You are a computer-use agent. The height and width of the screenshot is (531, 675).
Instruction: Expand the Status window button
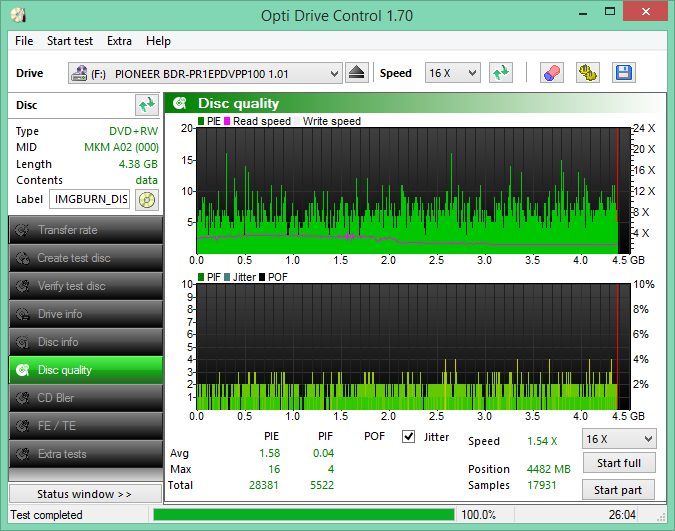[x=85, y=494]
